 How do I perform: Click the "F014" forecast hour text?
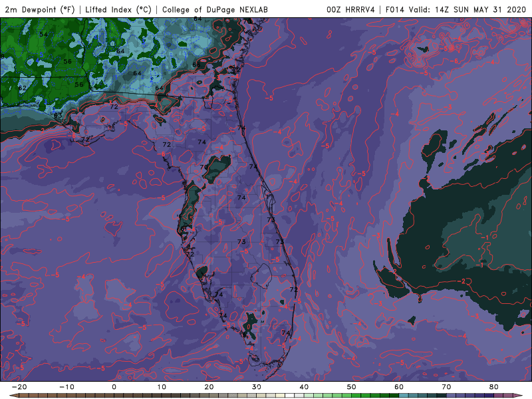[395, 9]
